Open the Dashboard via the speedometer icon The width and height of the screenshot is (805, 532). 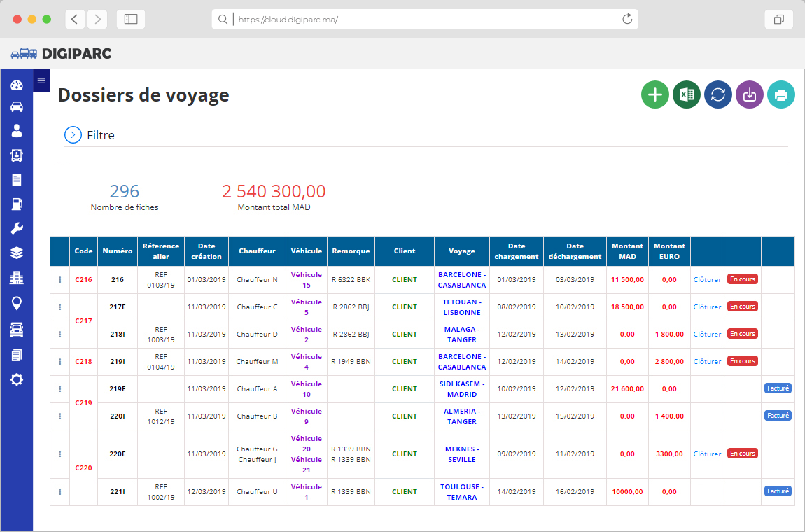[x=17, y=85]
